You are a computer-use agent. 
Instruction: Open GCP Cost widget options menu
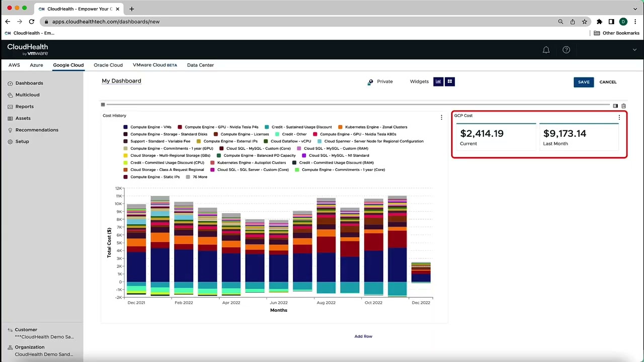click(x=619, y=117)
